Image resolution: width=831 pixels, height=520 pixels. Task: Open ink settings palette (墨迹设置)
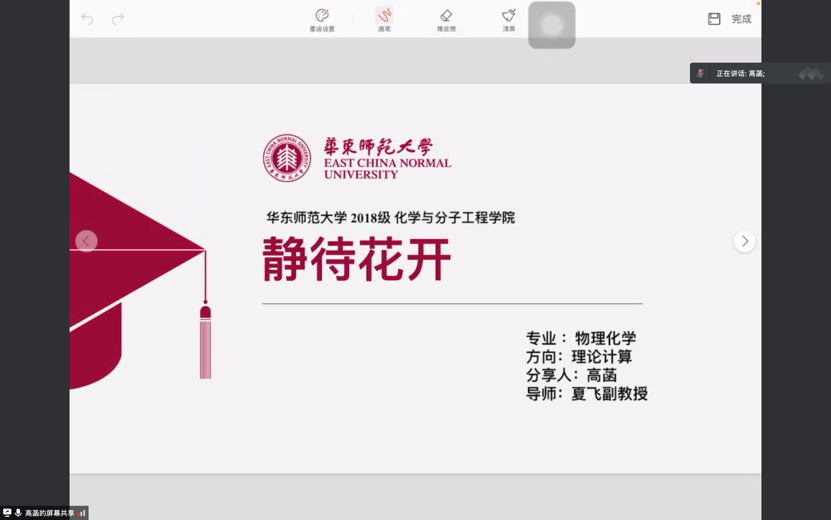(x=322, y=20)
